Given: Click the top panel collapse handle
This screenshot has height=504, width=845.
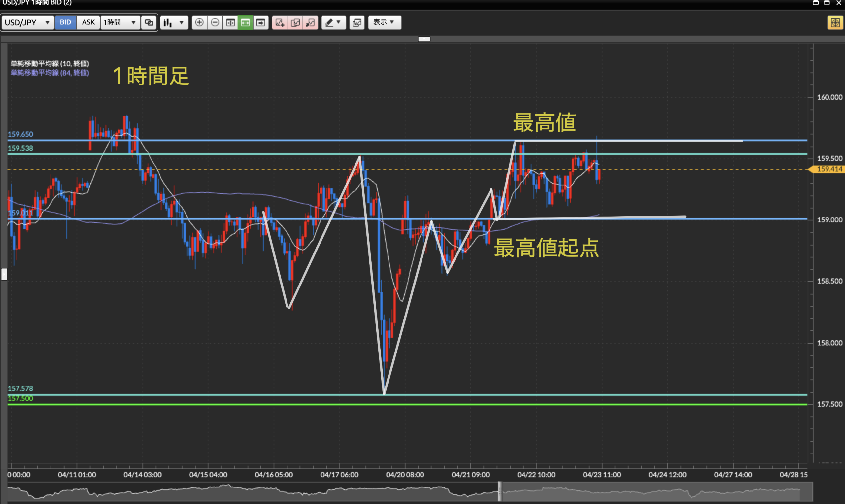Looking at the screenshot, I should [424, 39].
